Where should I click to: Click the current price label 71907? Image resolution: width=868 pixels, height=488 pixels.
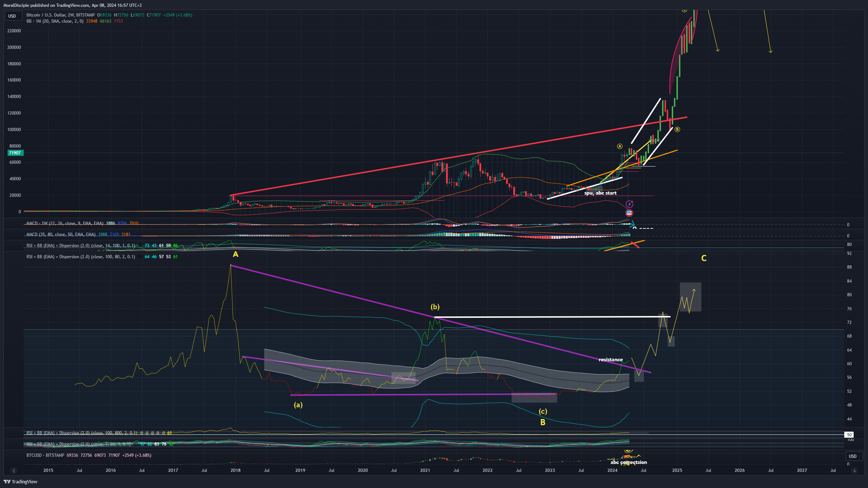tap(15, 153)
